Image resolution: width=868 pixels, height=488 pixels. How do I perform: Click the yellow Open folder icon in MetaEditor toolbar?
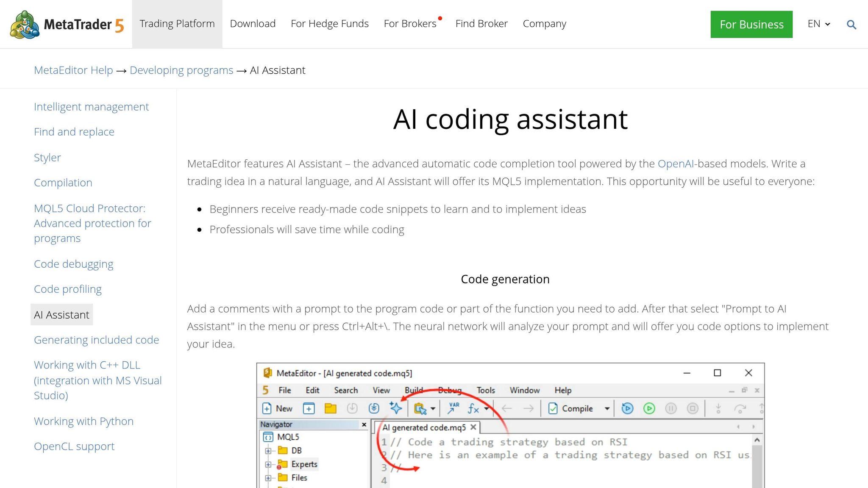coord(330,408)
